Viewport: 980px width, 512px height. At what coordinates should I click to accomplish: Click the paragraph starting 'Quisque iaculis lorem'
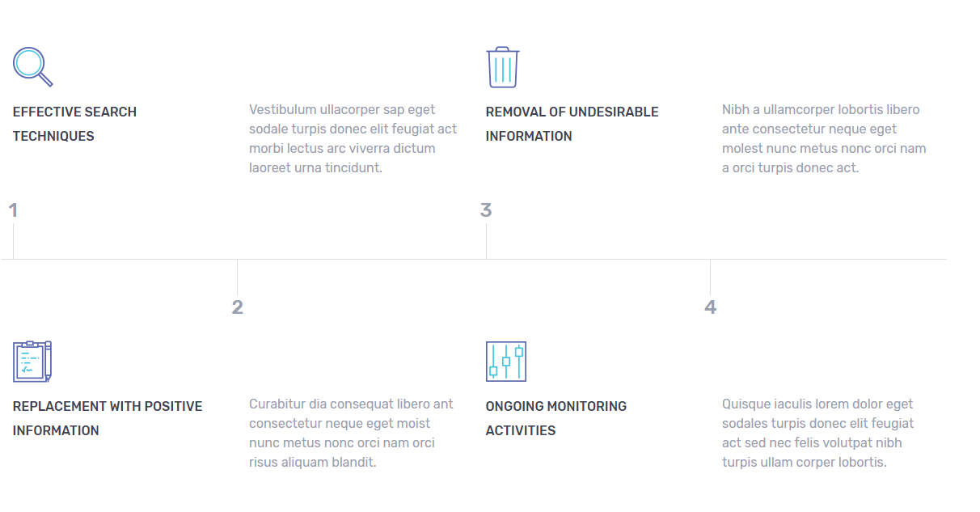click(x=818, y=433)
